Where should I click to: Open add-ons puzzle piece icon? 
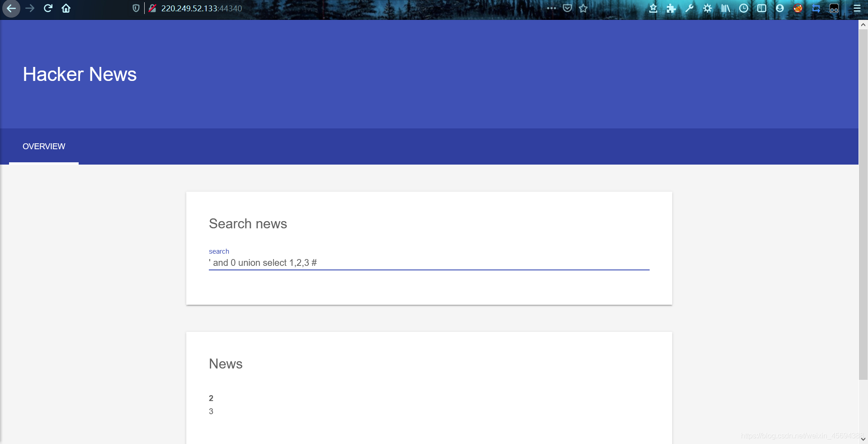click(671, 8)
